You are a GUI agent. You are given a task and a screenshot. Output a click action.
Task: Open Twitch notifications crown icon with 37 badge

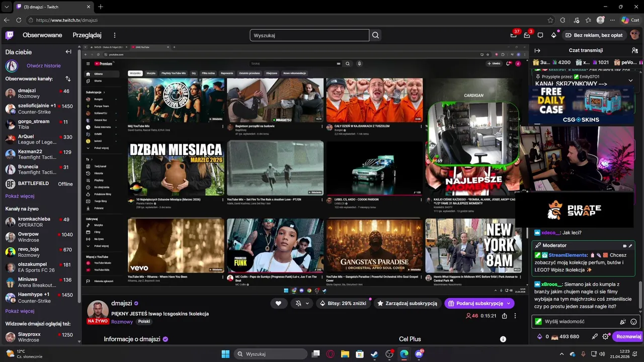point(514,35)
